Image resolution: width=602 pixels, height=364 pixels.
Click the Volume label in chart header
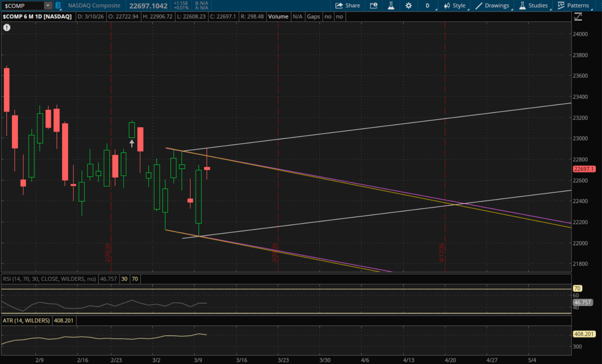(x=278, y=16)
